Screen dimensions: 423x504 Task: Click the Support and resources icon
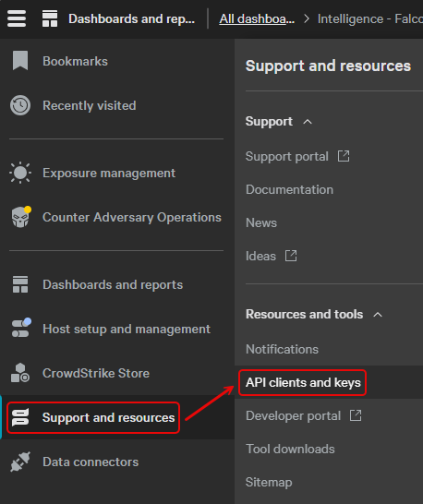point(20,417)
